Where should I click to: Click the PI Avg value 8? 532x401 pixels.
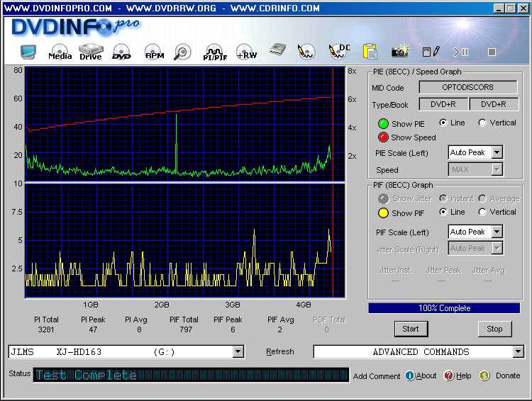pyautogui.click(x=139, y=329)
